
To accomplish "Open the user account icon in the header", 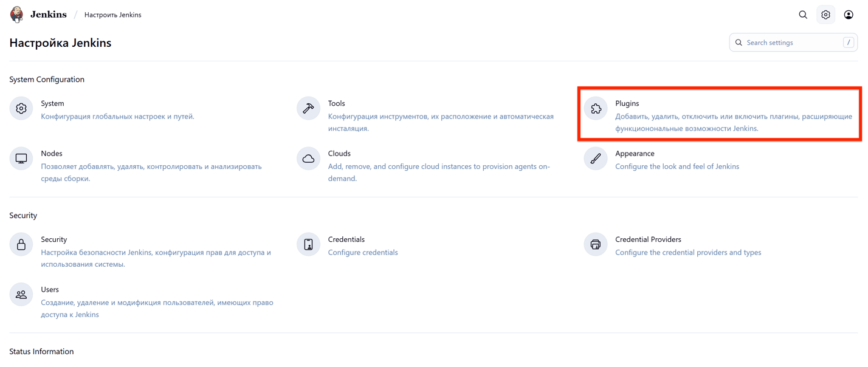I will tap(849, 15).
